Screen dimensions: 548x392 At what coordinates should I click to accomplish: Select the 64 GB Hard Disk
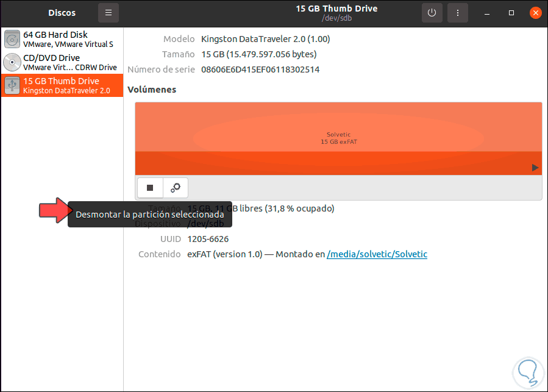pyautogui.click(x=62, y=39)
